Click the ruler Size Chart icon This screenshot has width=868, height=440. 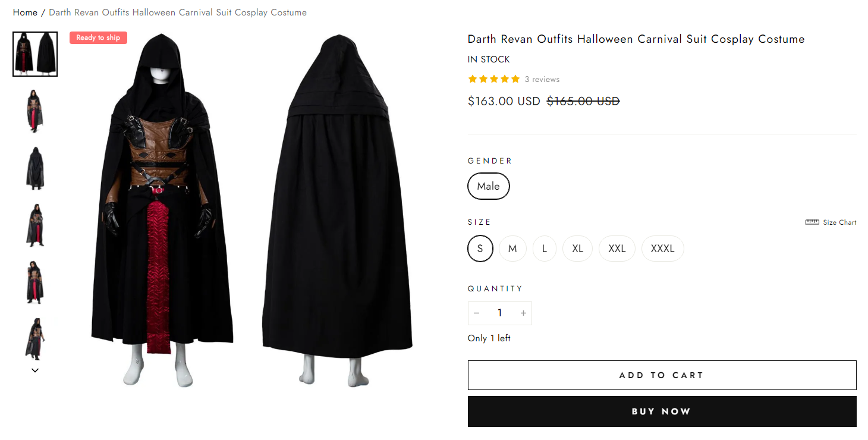point(812,222)
